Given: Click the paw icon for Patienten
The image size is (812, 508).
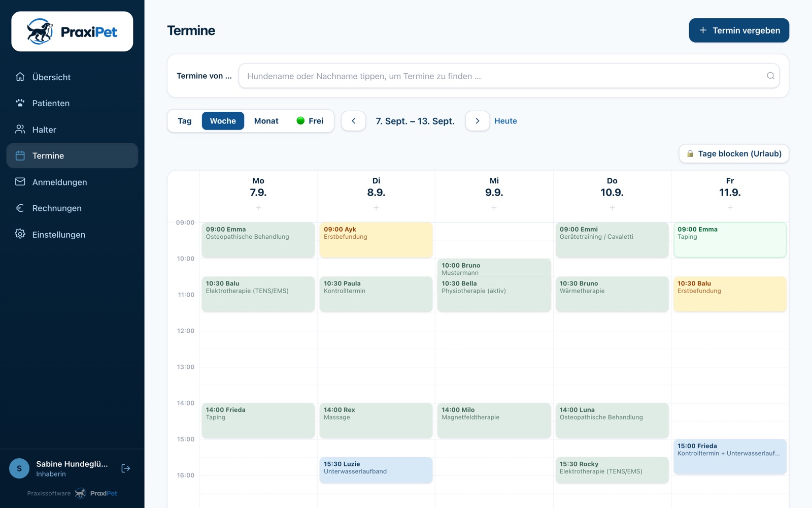Looking at the screenshot, I should (x=20, y=103).
